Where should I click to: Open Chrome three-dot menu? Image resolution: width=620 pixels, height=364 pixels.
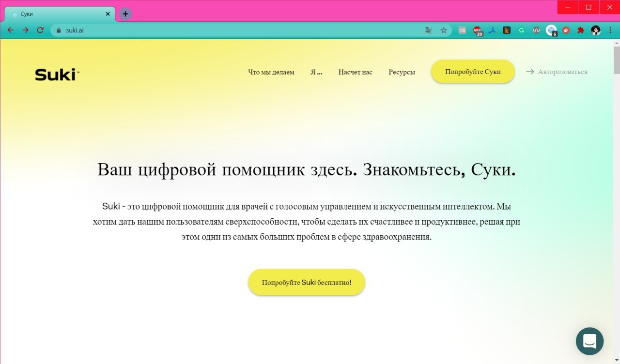[x=610, y=30]
